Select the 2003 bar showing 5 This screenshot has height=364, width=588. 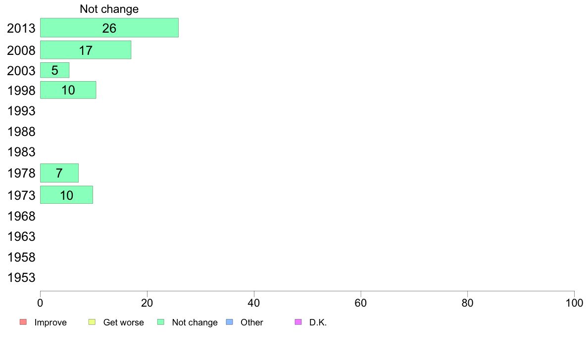[x=55, y=70]
